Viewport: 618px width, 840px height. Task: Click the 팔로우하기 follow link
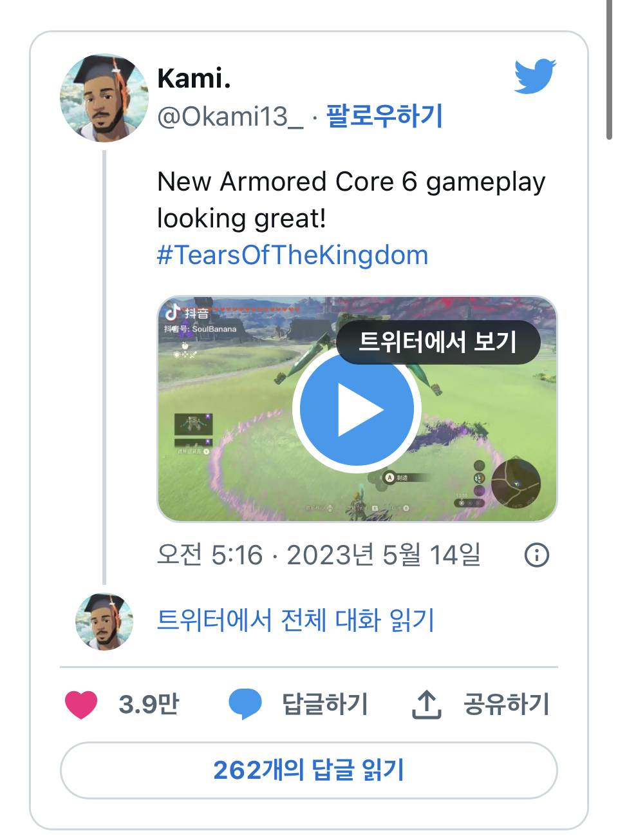click(x=384, y=116)
